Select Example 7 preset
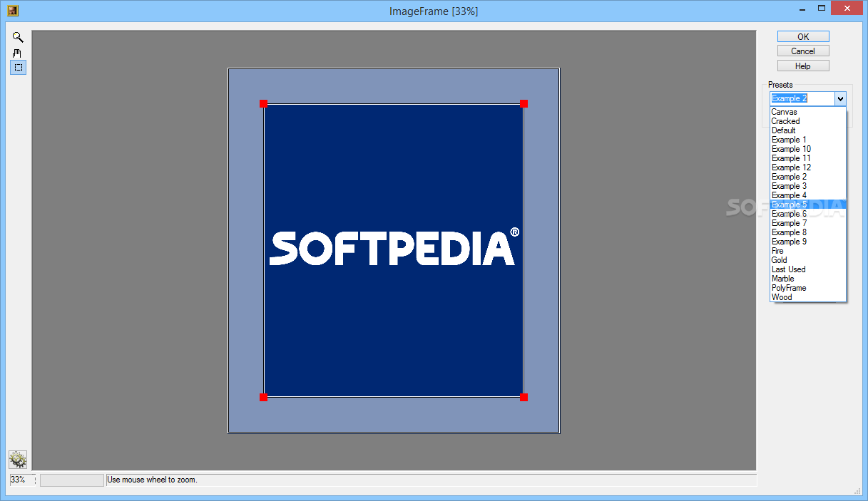Screen dimensions: 868x501 point(808,223)
